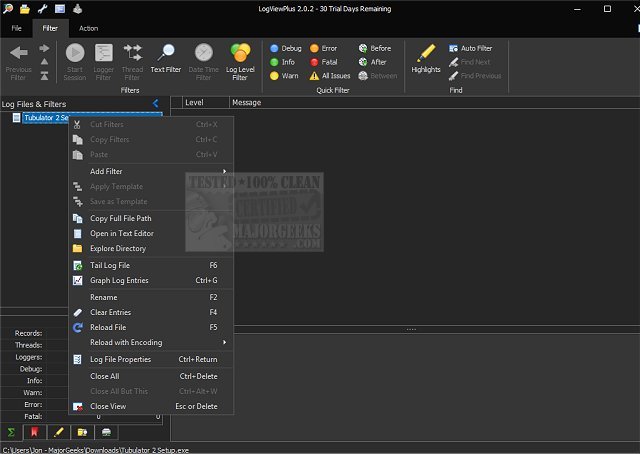
Task: Choose Open in Text Editor
Action: point(151,234)
